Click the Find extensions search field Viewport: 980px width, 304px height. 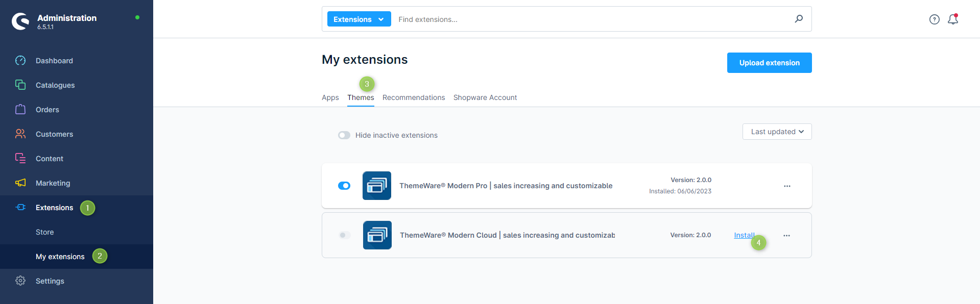(592, 19)
